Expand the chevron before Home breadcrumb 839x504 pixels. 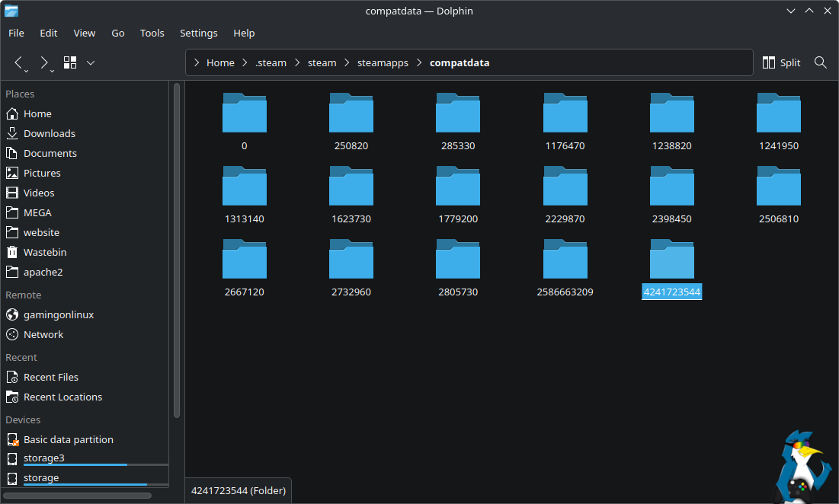tap(197, 62)
